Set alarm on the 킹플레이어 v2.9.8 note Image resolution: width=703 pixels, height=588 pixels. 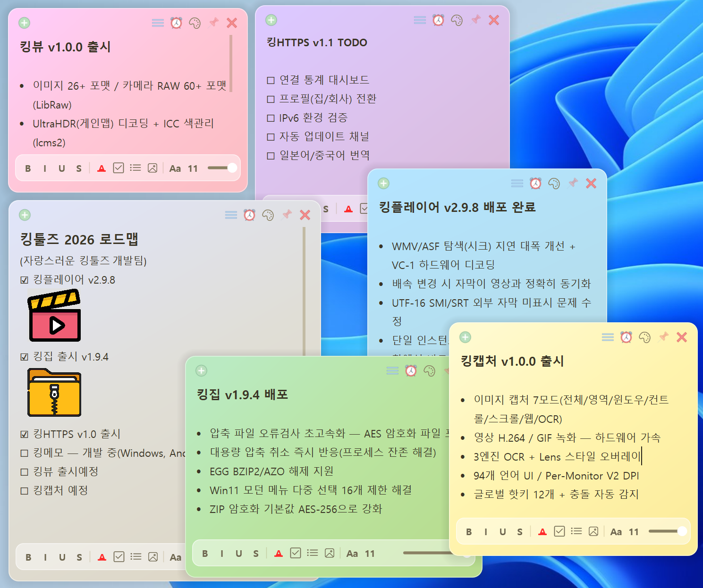pos(535,183)
